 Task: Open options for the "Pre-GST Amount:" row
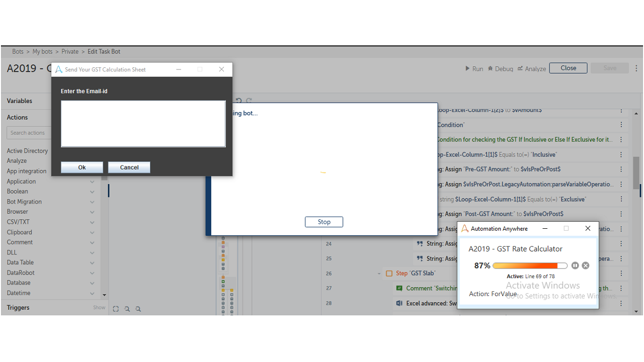click(621, 169)
